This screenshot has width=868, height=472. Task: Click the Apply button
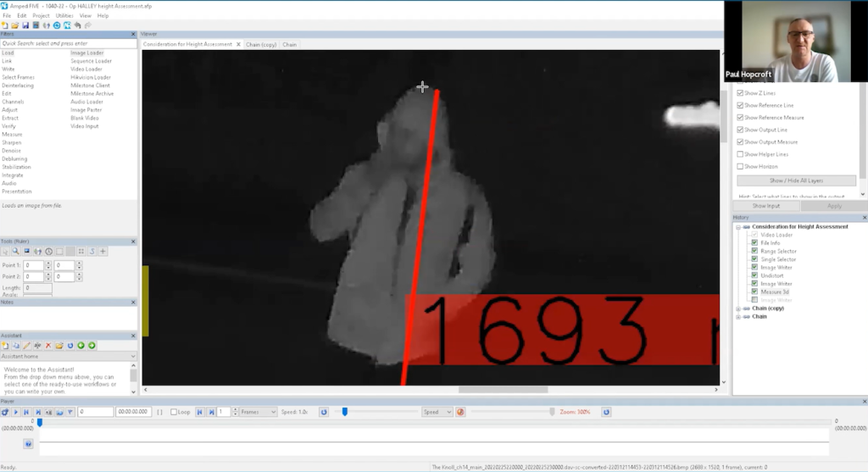coord(834,206)
